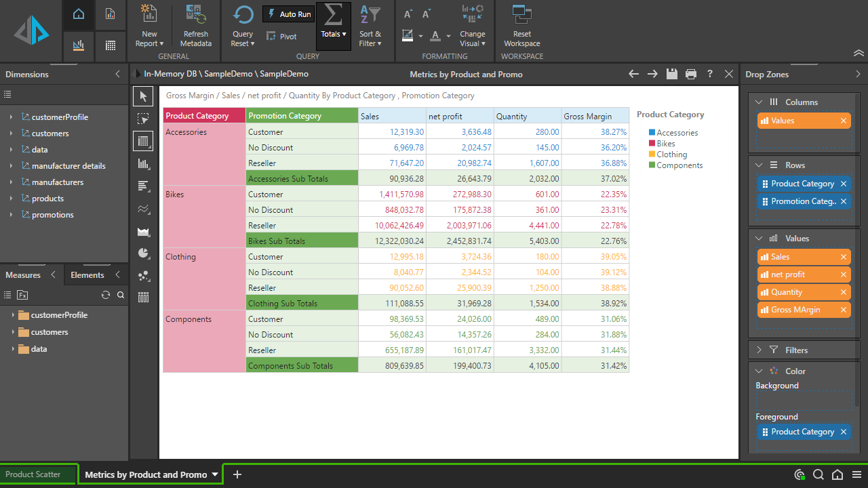Open the Elements panel tab
The image size is (868, 488).
87,275
